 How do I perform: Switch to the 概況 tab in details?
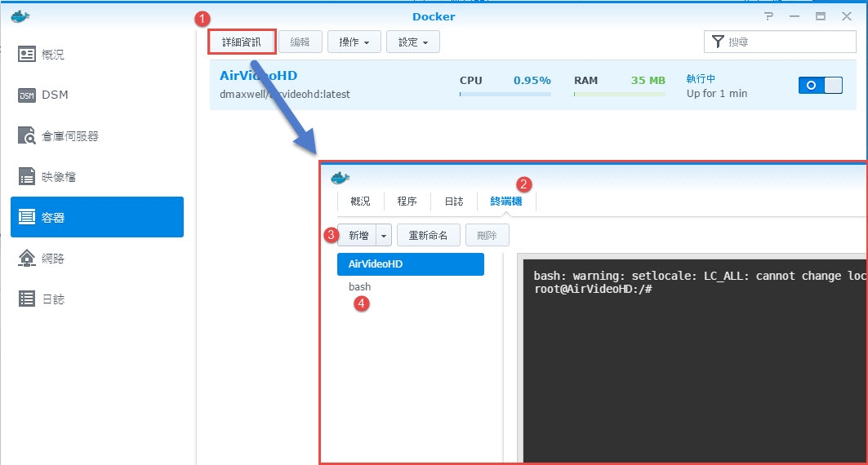coord(360,201)
